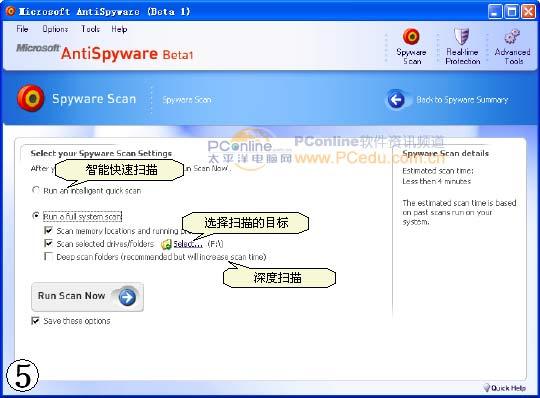Enable Deep scan folders option
540x398 pixels.
(x=48, y=256)
